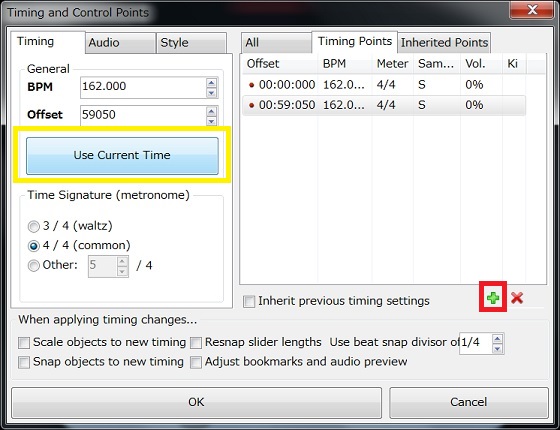Lower beat snap divisor with down arrow
Screen dimensions: 560x430
coord(498,348)
